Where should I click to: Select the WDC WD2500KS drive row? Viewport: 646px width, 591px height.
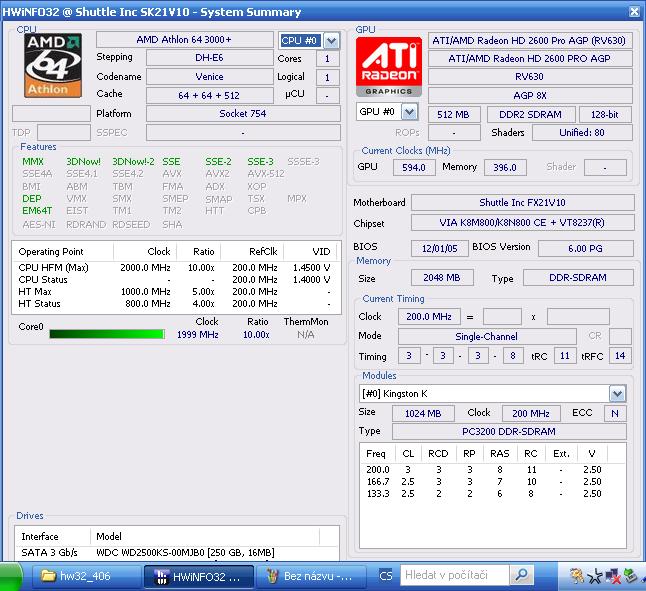(177, 553)
